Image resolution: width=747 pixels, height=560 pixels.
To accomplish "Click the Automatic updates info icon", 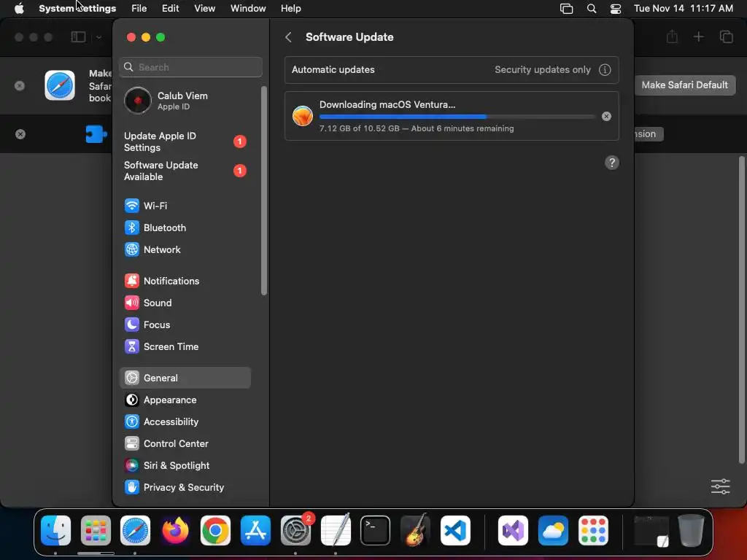I will coord(605,69).
